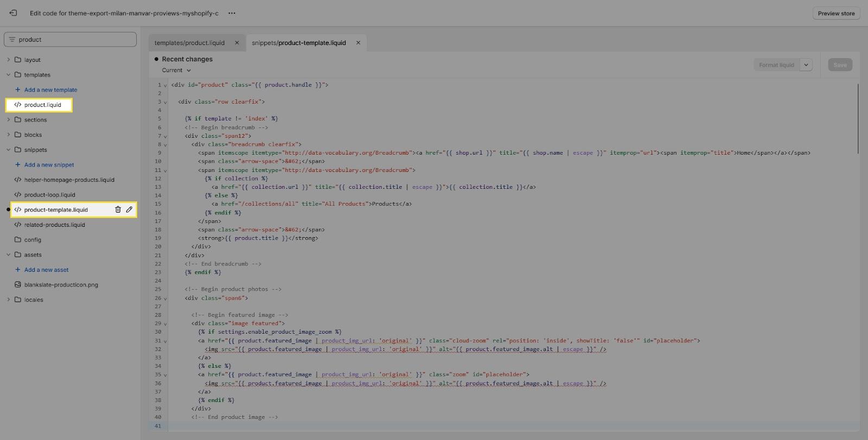Expand the layout folder
Screen dimensions: 868x440
click(x=8, y=60)
